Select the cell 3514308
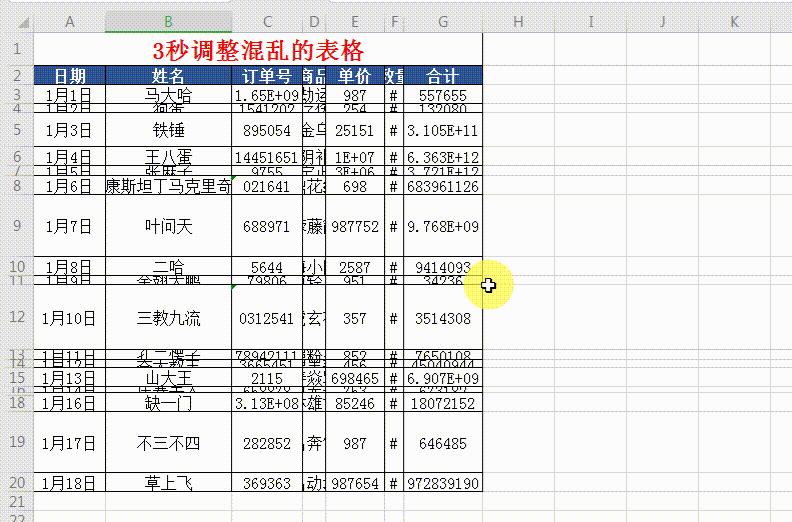 [443, 318]
